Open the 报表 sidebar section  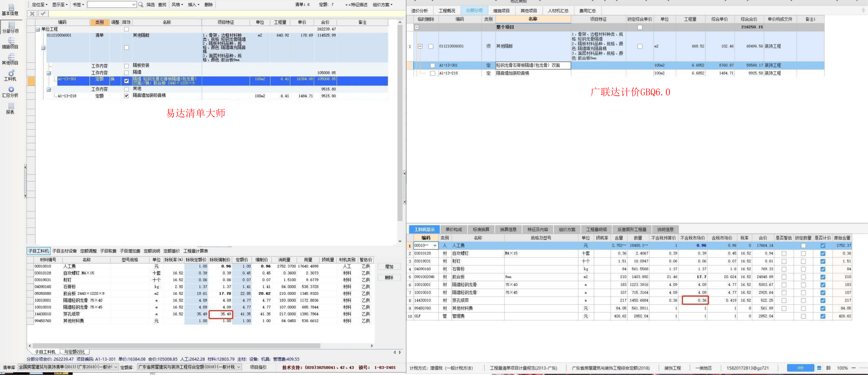point(10,108)
